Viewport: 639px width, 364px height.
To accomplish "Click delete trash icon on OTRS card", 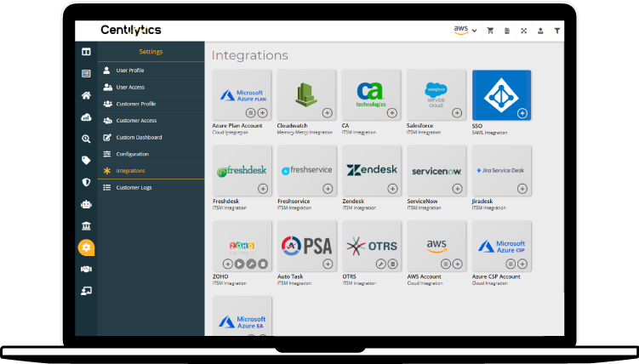I will coord(392,264).
